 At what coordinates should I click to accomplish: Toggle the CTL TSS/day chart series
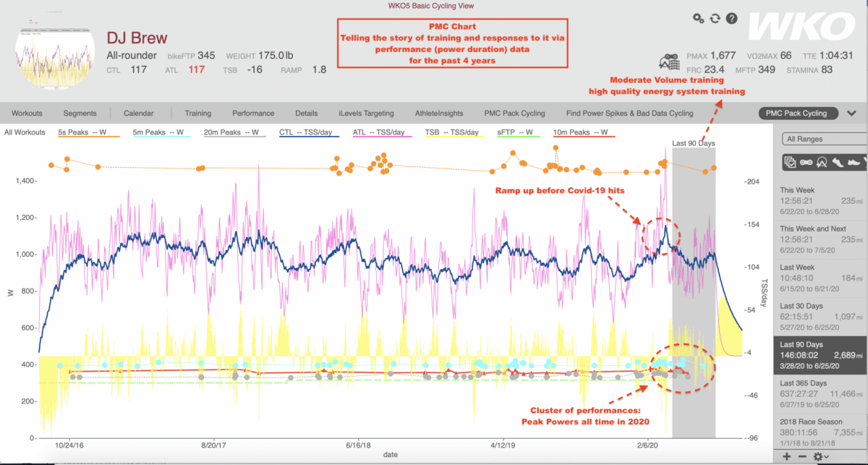(307, 133)
